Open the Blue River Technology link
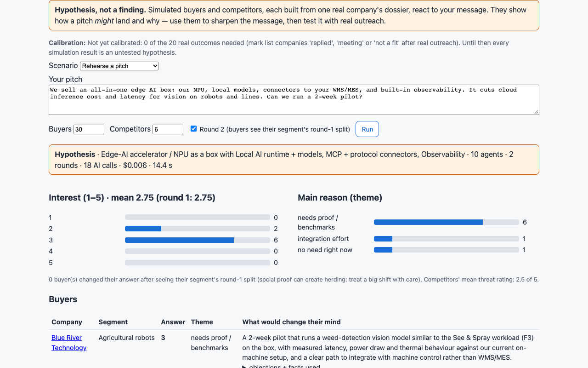The image size is (588, 368). 69,343
